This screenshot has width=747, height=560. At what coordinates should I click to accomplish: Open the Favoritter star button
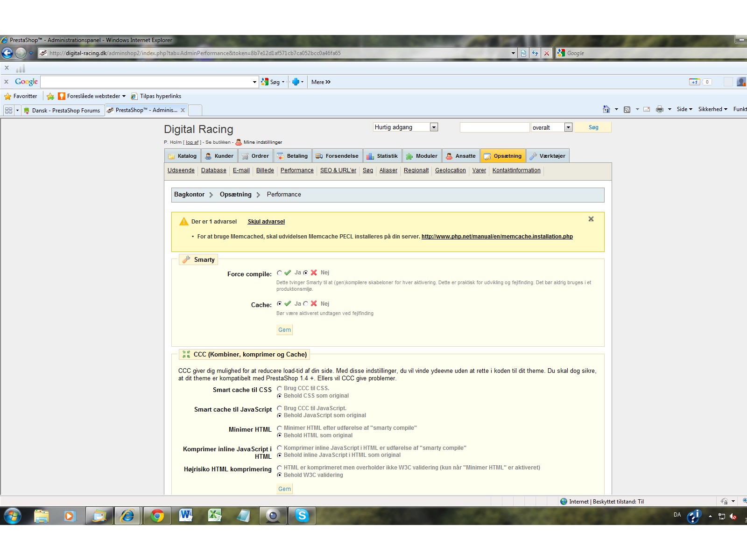pyautogui.click(x=21, y=96)
